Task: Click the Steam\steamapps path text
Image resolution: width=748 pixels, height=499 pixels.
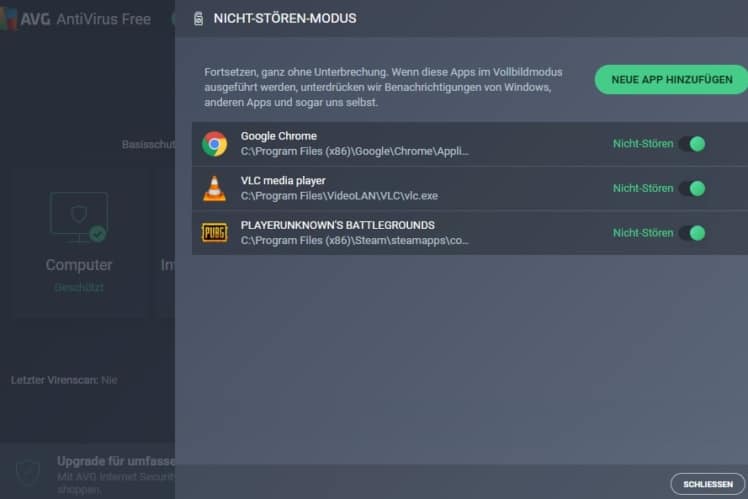Action: 354,240
